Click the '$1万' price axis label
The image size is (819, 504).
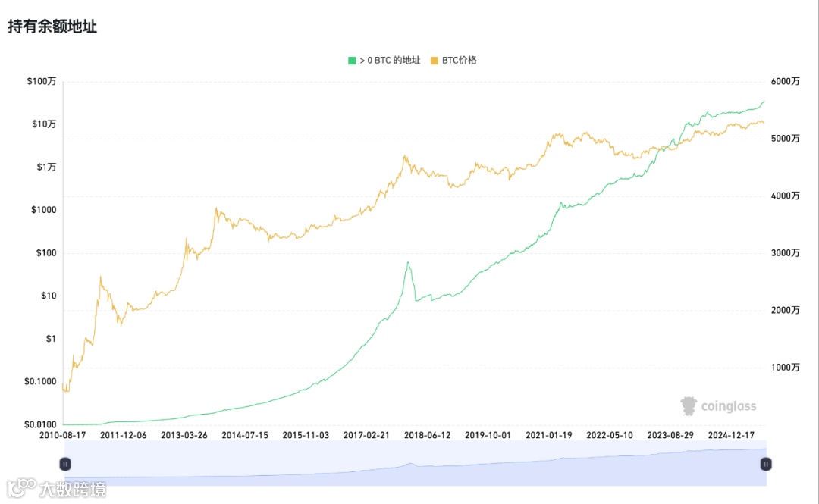pyautogui.click(x=46, y=167)
